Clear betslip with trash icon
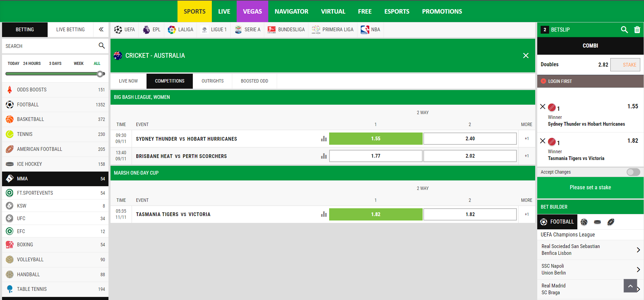Viewport: 644px width, 300px height. pos(637,30)
